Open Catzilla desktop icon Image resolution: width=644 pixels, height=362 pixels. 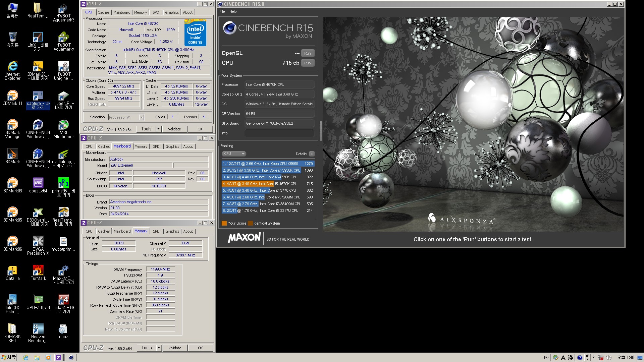pos(13,273)
